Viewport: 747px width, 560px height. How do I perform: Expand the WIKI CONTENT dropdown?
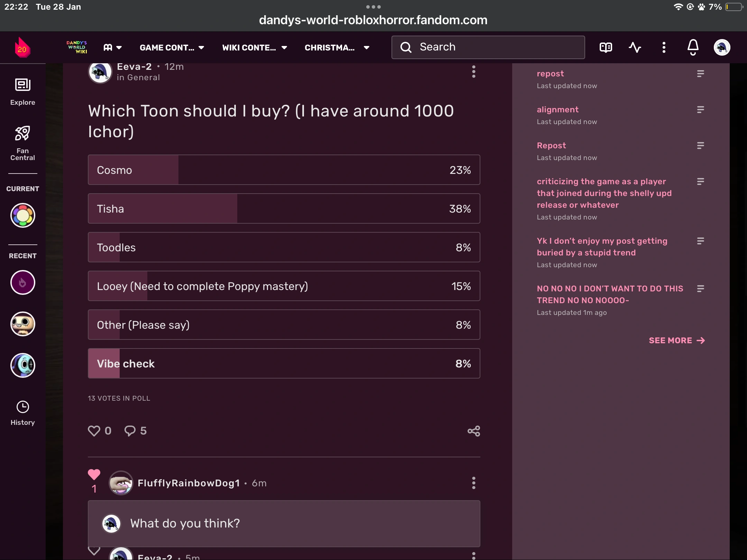pos(255,47)
